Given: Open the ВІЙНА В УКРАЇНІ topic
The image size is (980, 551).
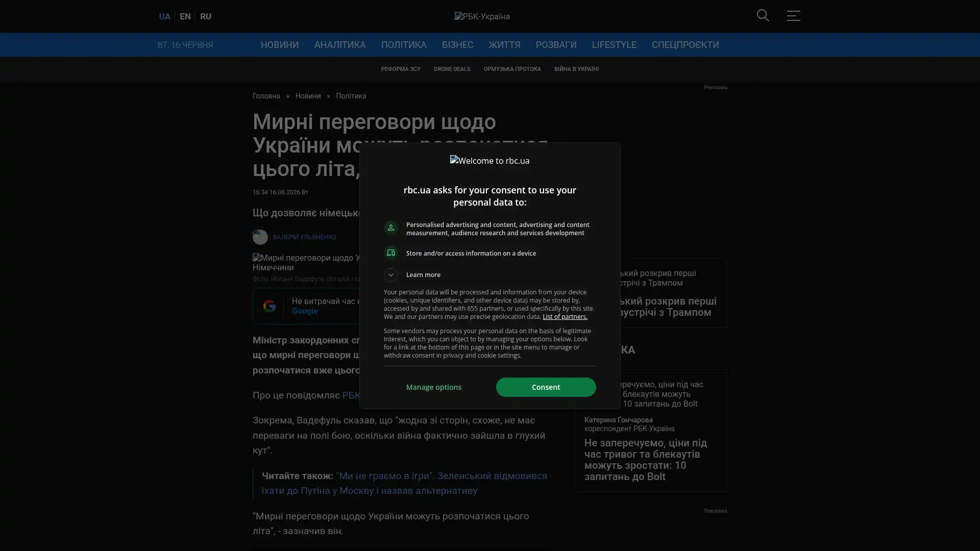Looking at the screenshot, I should click(576, 69).
